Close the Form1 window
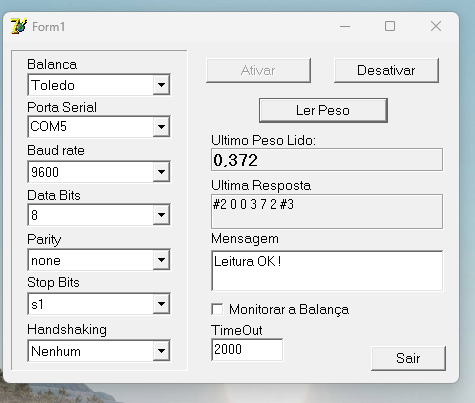 coord(436,26)
